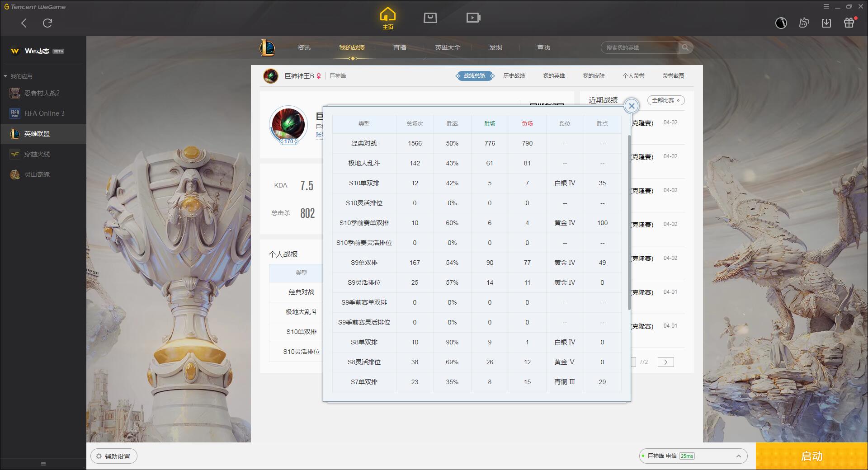Select 穿越火线 in the sidebar

point(43,154)
